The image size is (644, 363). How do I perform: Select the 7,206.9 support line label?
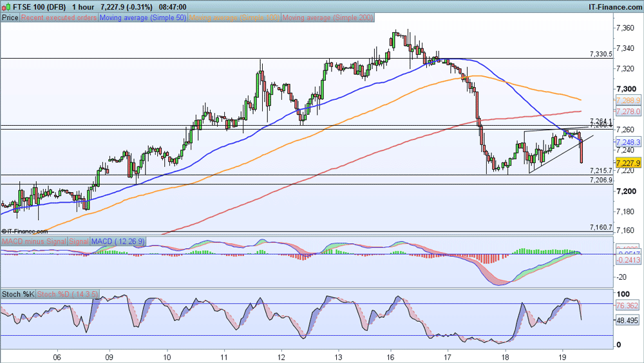tap(601, 180)
